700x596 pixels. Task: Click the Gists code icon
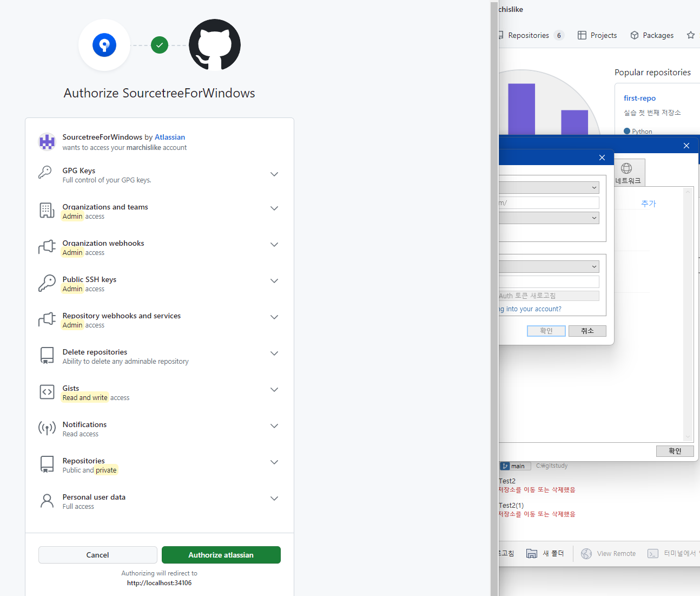point(47,392)
